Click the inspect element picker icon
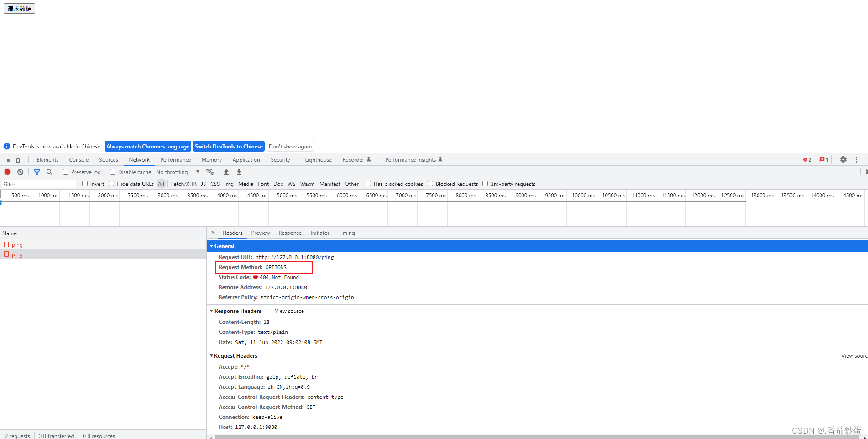Image resolution: width=868 pixels, height=439 pixels. point(8,159)
